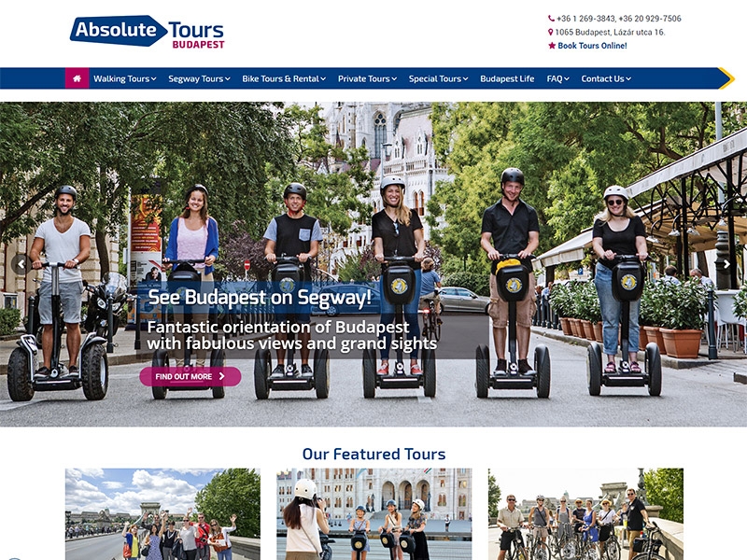This screenshot has height=560, width=747.
Task: Click the Find Out More button
Action: click(x=190, y=377)
